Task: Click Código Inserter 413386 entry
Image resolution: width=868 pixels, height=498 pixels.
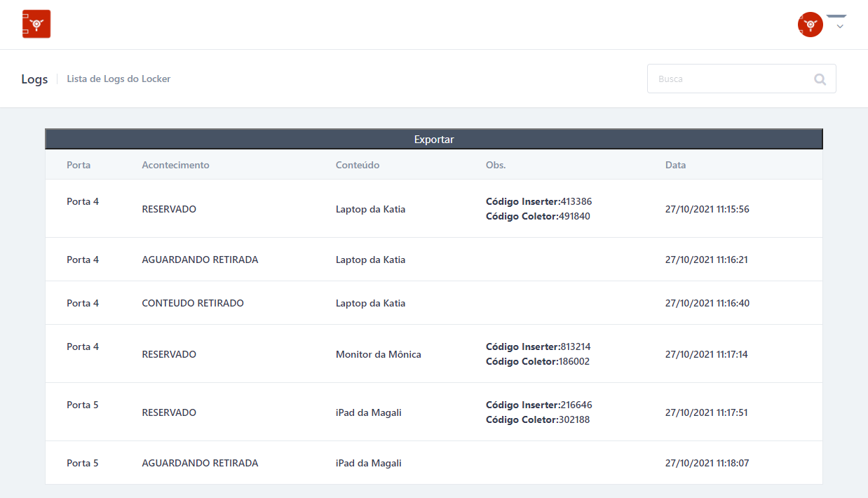Action: (538, 202)
